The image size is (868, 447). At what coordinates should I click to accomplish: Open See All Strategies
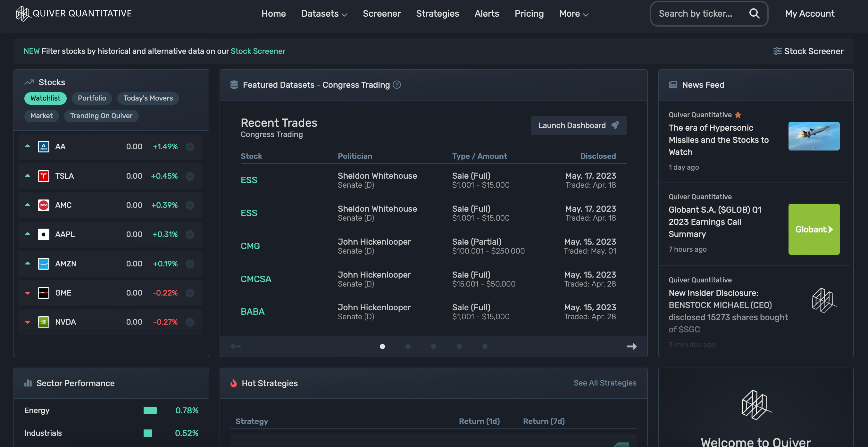[x=605, y=383]
